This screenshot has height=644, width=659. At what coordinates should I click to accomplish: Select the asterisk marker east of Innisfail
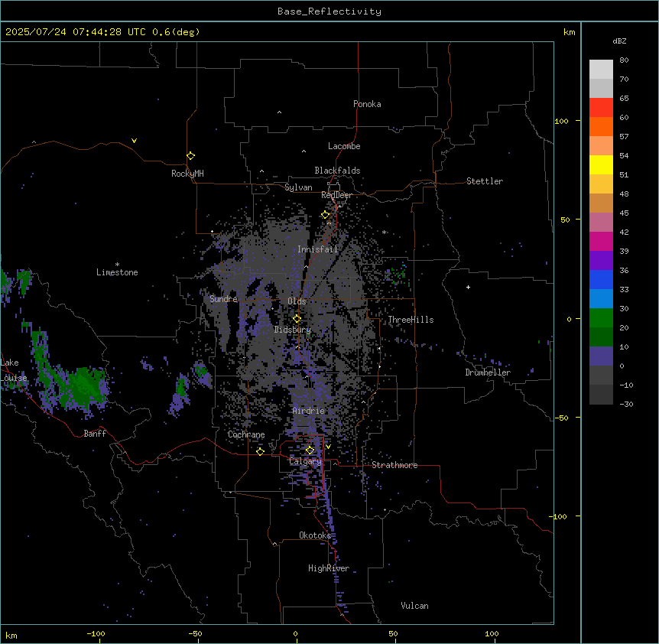384,232
